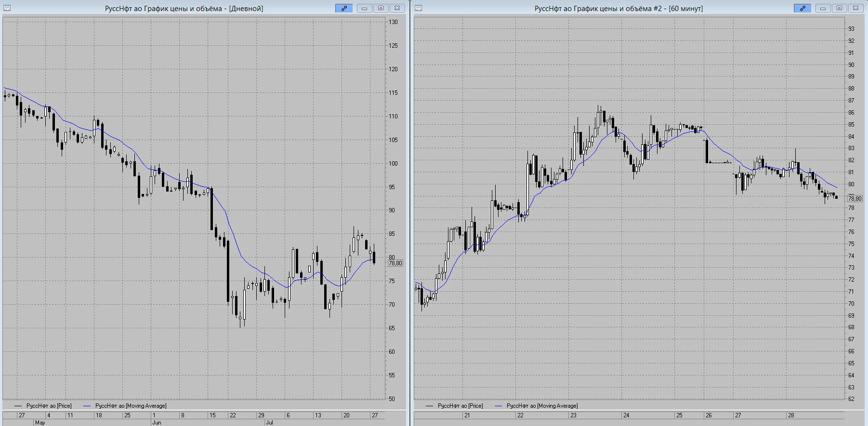This screenshot has height=426, width=868.
Task: Minimize the 60-minute chart window
Action: coord(823,8)
